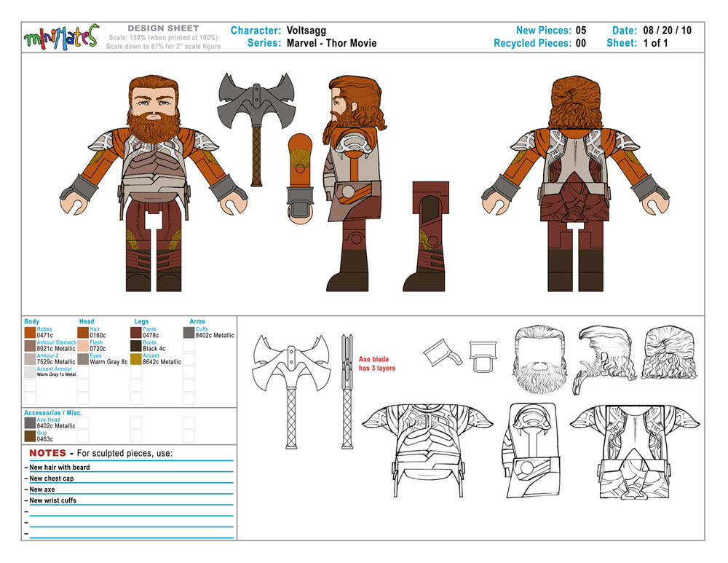The width and height of the screenshot is (728, 563).
Task: Click the 'Head' color column header
Action: click(x=87, y=321)
